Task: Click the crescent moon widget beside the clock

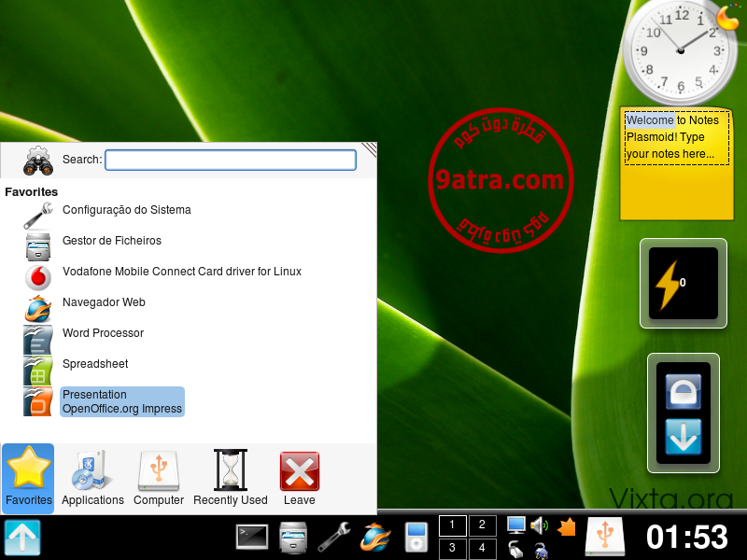Action: click(x=728, y=17)
